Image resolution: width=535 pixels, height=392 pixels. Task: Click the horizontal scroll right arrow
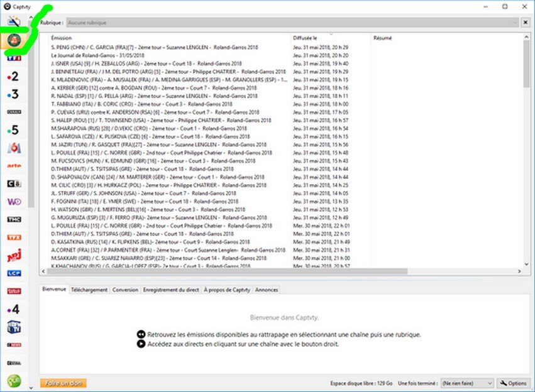(x=519, y=271)
